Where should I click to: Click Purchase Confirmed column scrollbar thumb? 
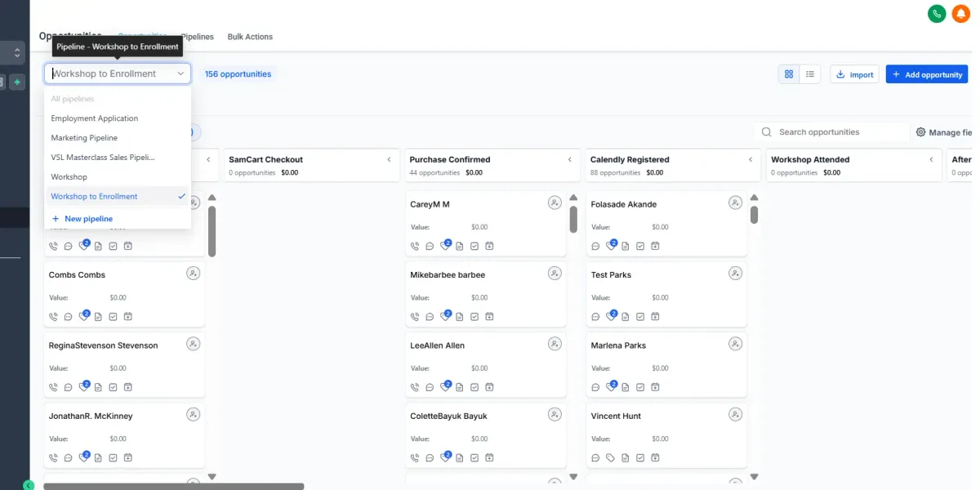click(573, 219)
